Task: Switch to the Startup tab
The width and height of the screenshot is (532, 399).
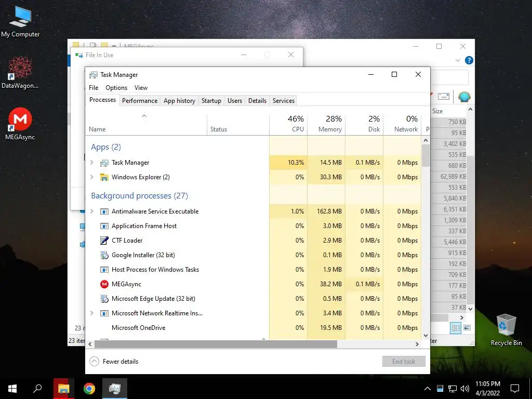Action: click(211, 101)
